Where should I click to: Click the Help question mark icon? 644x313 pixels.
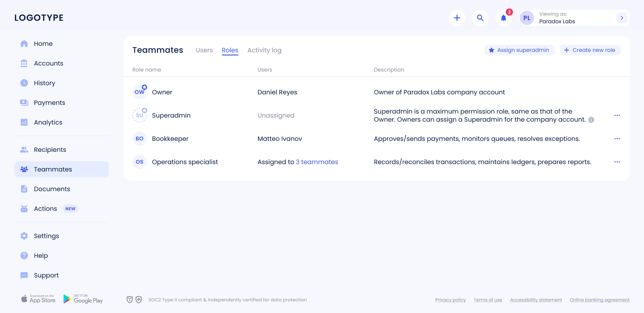click(24, 255)
